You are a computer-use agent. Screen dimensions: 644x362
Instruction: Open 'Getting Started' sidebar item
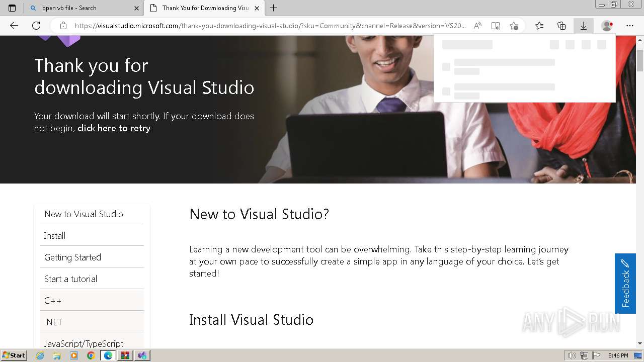[92, 257]
